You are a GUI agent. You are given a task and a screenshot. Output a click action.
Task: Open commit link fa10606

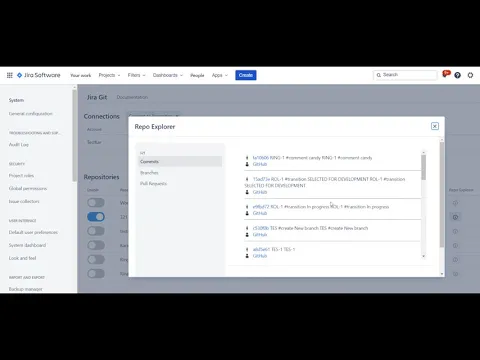[x=261, y=158]
